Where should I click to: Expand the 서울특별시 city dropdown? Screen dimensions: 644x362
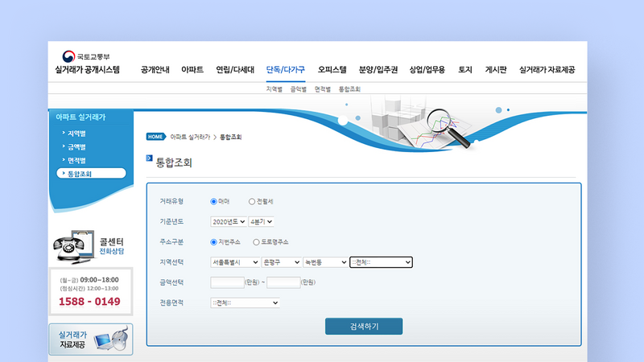pos(234,262)
